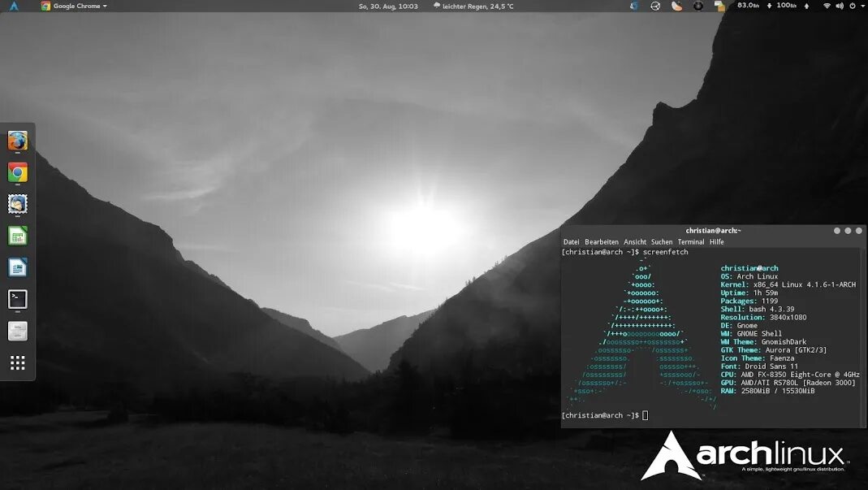Click the clipboard tray icon
Screen dimensions: 868x490
pos(719,7)
